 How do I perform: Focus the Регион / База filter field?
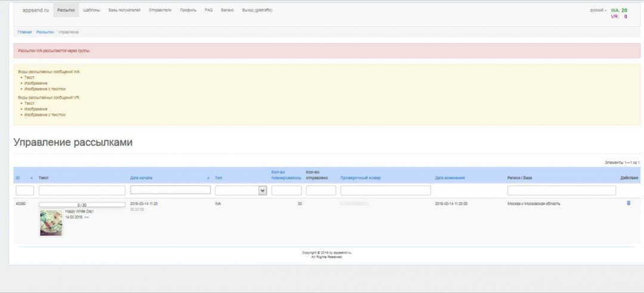(562, 191)
